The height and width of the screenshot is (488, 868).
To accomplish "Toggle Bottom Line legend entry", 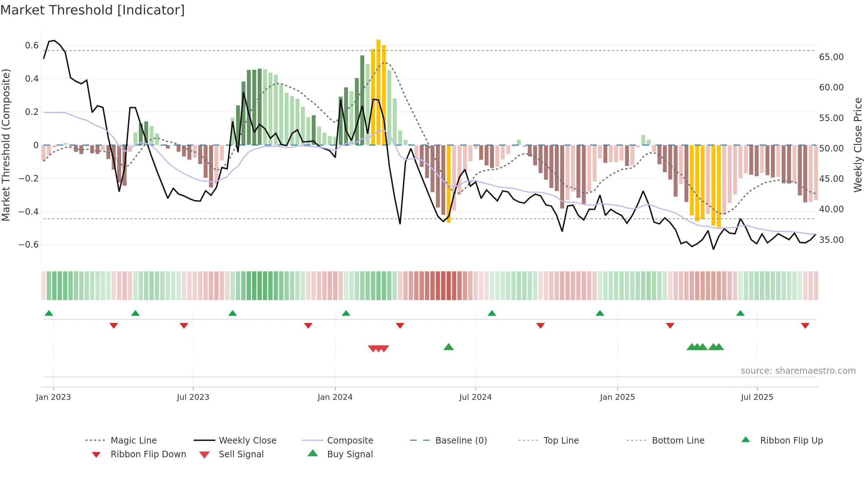I will [x=665, y=440].
